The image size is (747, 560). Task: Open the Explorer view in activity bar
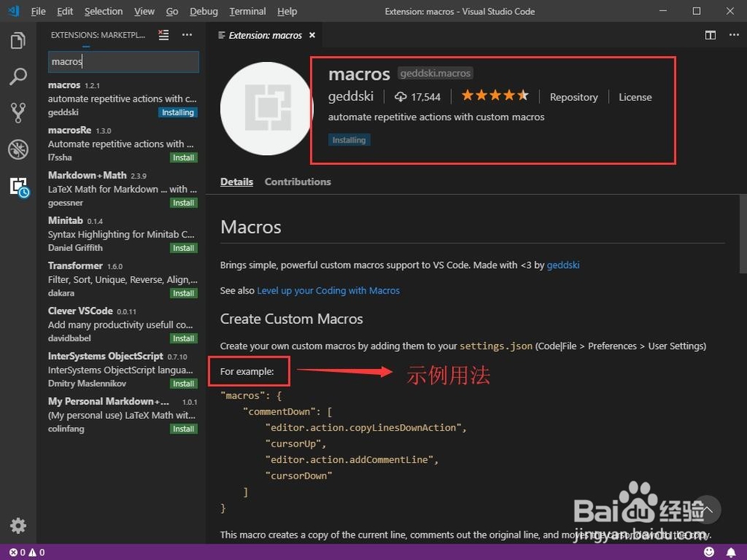point(18,40)
